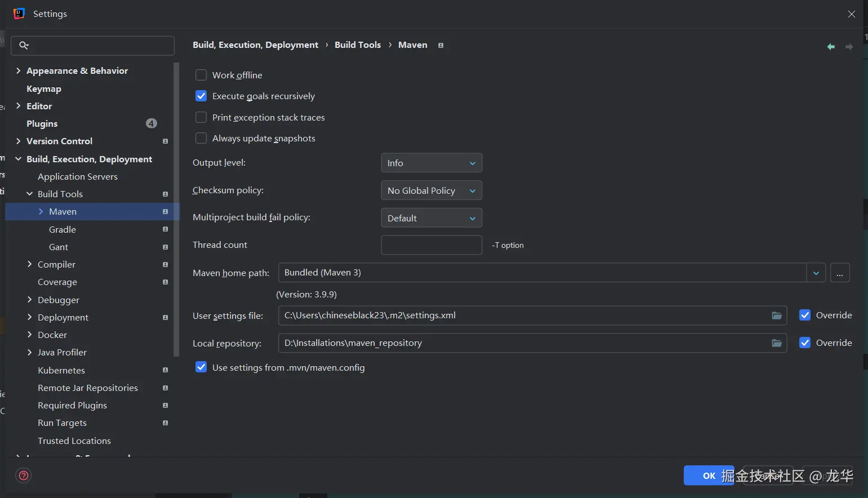Click Build Tools breadcrumb link
Viewport: 868px width, 498px height.
(358, 45)
